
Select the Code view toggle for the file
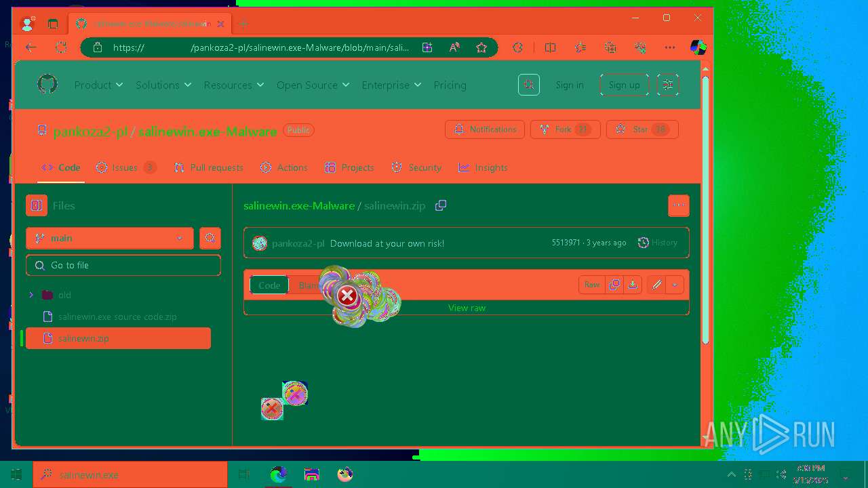click(x=269, y=285)
